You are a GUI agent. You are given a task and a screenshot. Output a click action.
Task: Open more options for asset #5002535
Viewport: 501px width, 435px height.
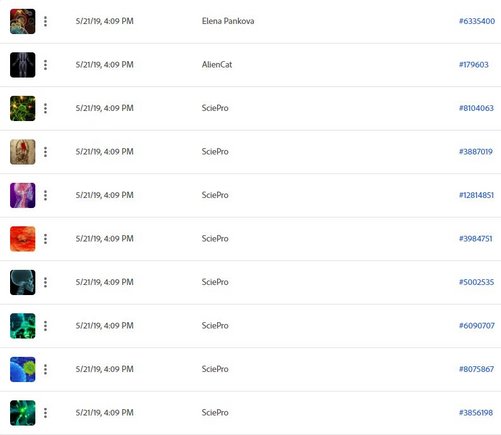tap(45, 282)
